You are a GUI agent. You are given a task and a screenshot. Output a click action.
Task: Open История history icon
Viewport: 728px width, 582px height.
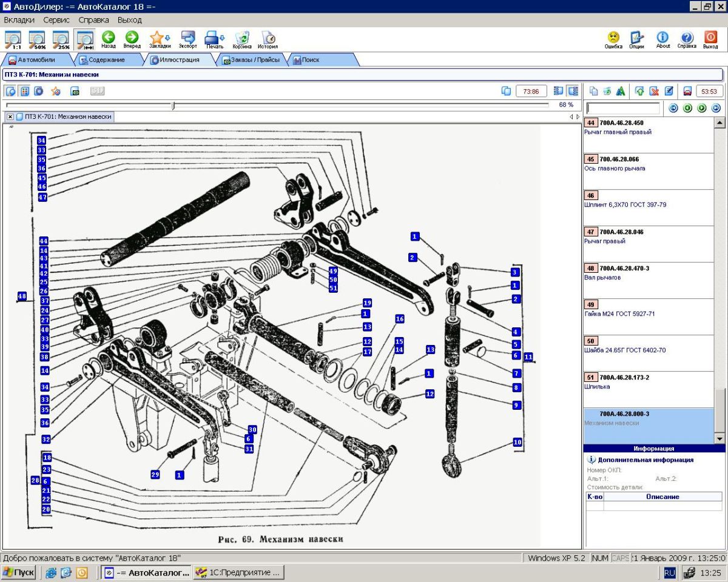point(268,39)
